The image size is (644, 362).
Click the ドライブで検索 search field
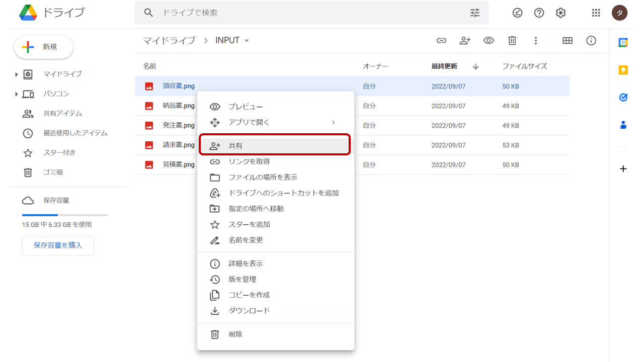312,13
